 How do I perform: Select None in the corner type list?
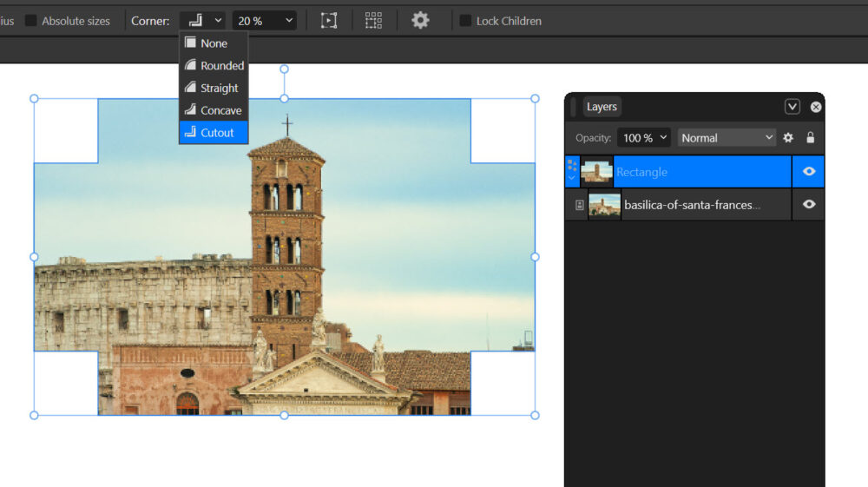(x=214, y=43)
